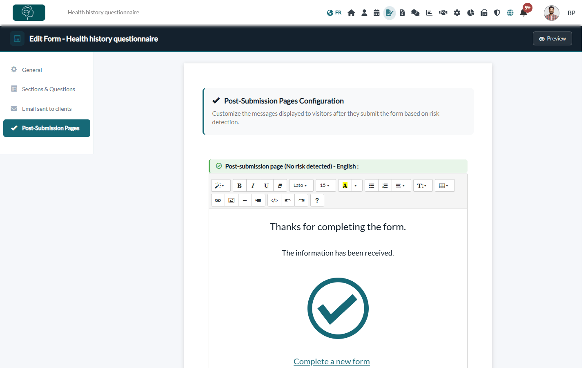
Task: Apply the yellow highlight color button
Action: click(345, 186)
